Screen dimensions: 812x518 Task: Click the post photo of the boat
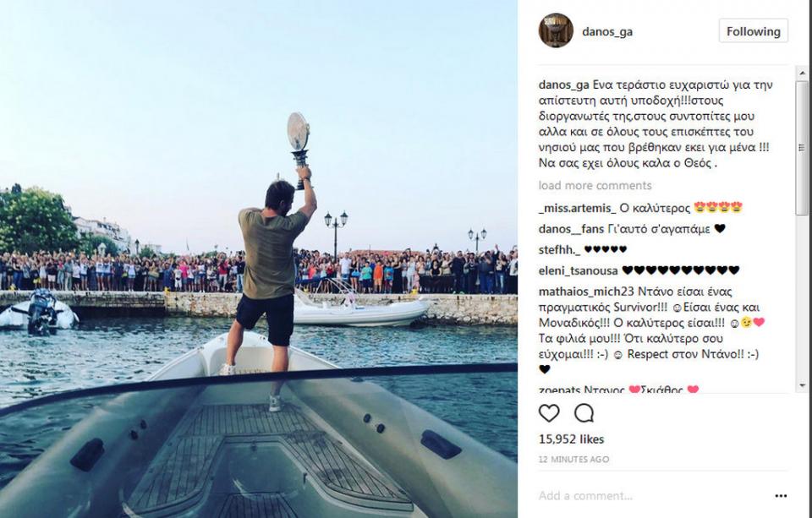click(x=259, y=259)
